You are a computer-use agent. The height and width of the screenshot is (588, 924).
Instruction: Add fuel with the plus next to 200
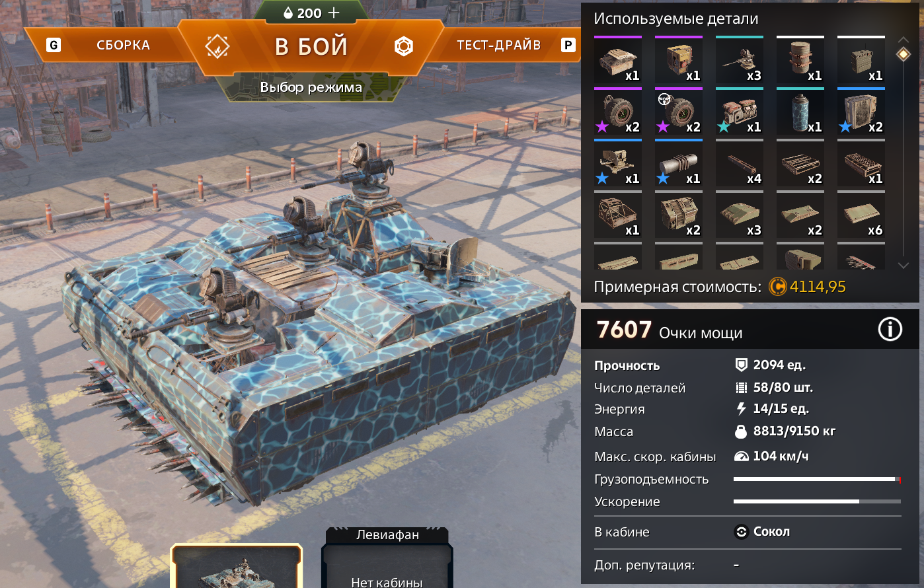pos(334,13)
